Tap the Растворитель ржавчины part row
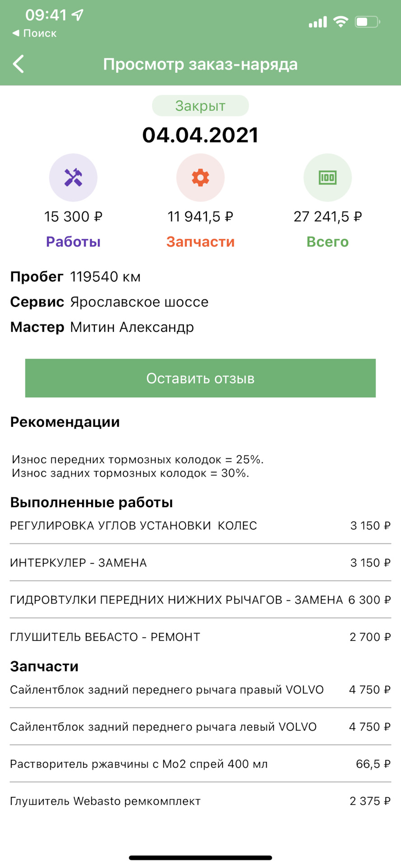 200,764
